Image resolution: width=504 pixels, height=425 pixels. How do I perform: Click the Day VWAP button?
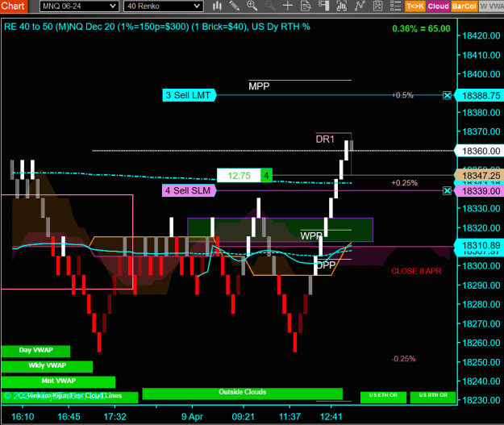click(x=35, y=351)
